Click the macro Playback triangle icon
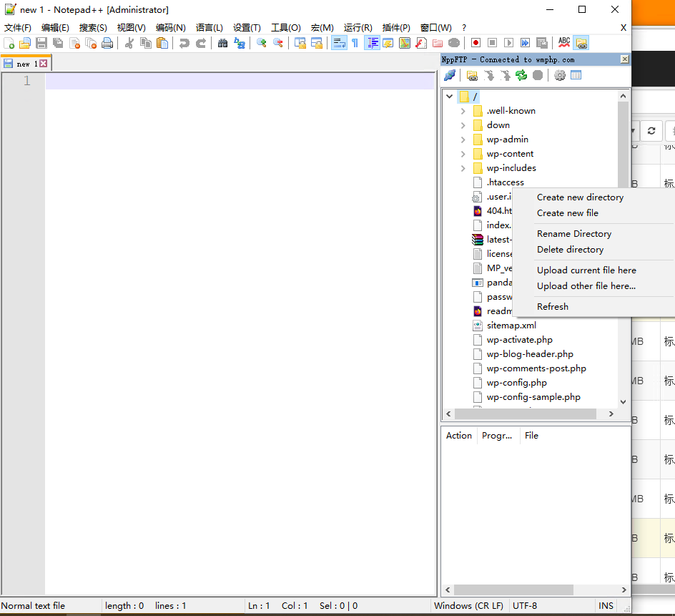This screenshot has width=675, height=616. point(508,43)
